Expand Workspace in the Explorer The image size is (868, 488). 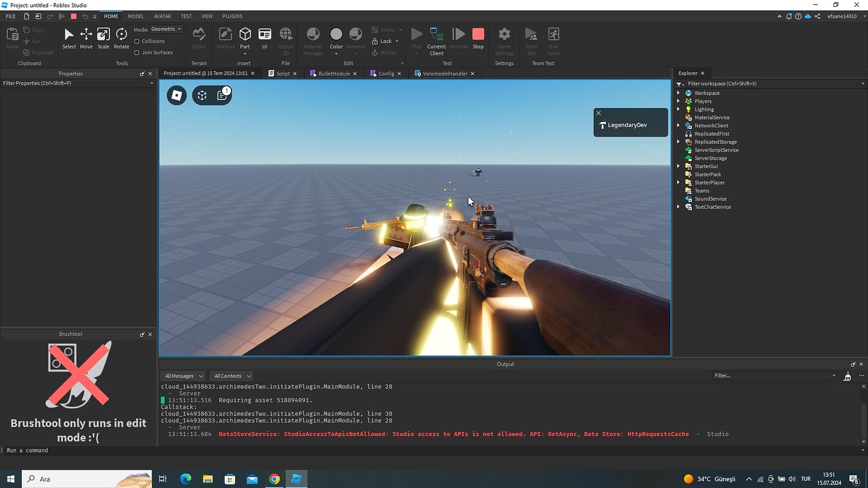coord(677,92)
